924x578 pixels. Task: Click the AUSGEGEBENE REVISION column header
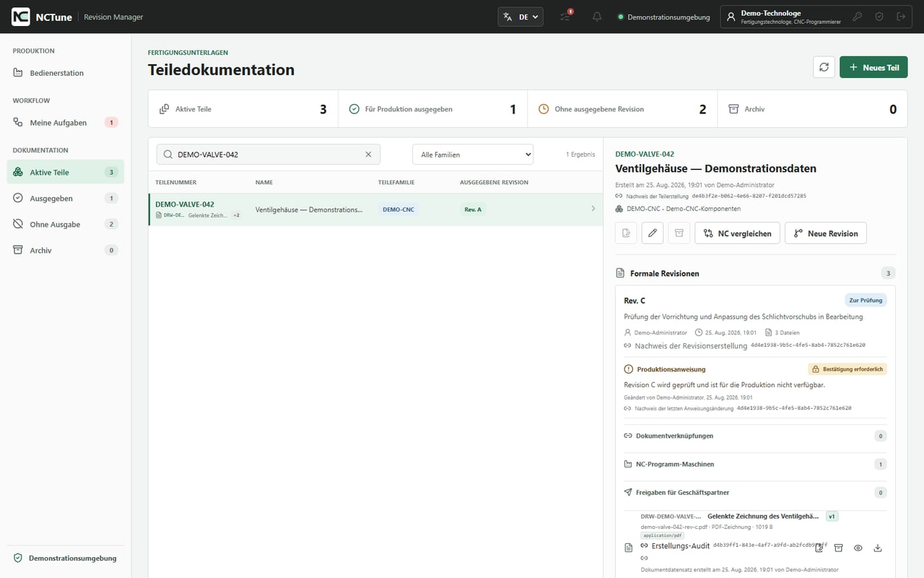pyautogui.click(x=494, y=183)
